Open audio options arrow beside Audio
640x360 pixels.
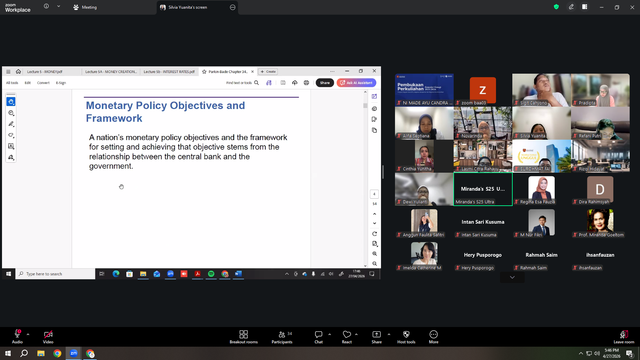[x=28, y=334]
